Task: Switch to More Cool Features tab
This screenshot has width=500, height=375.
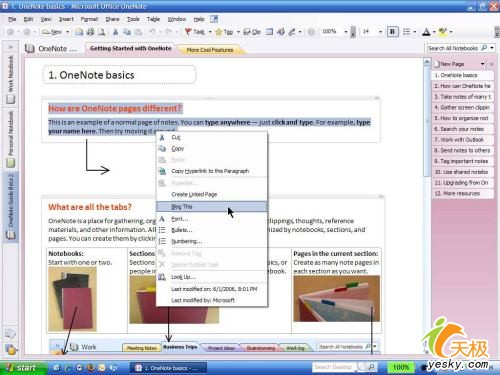Action: (210, 50)
